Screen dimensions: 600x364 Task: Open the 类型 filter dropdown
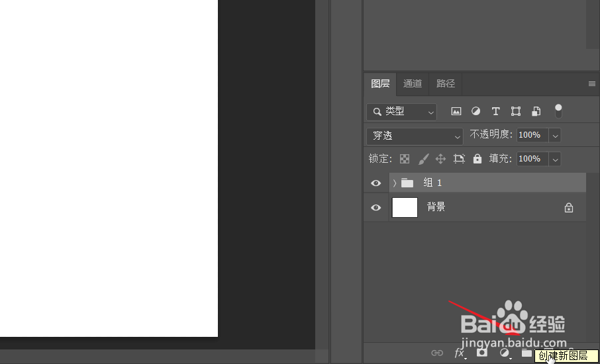click(x=401, y=112)
